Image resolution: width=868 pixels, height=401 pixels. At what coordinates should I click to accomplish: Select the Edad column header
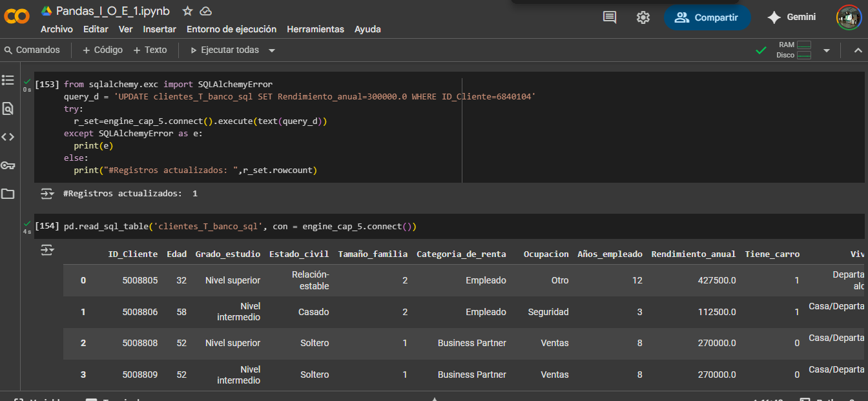coord(176,254)
